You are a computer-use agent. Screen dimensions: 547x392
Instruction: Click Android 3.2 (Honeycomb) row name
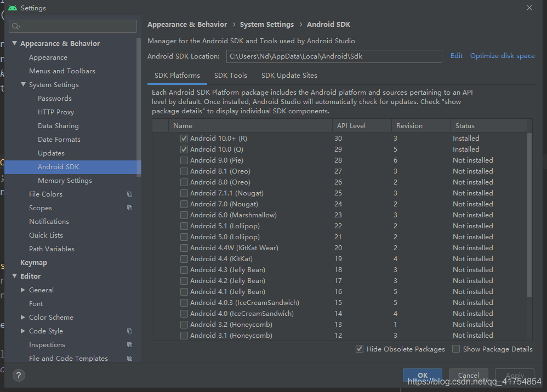[231, 325]
